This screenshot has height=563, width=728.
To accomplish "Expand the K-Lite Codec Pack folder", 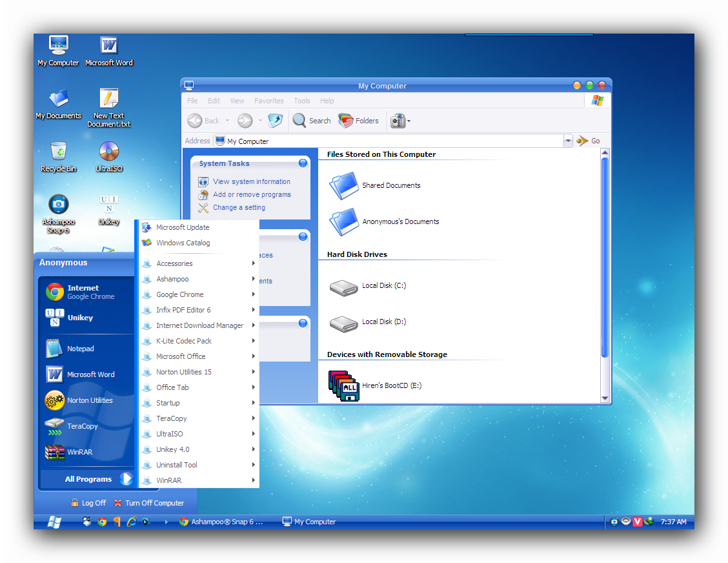I will pyautogui.click(x=199, y=341).
